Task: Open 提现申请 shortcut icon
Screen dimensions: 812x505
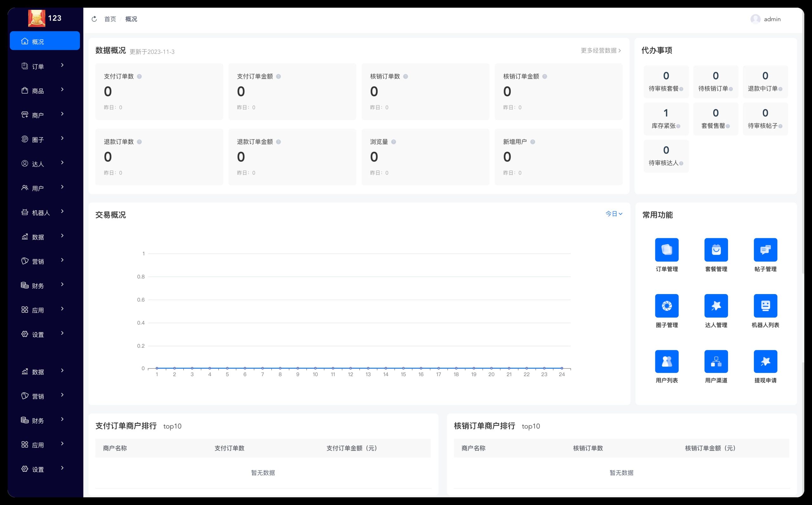Action: pos(765,361)
